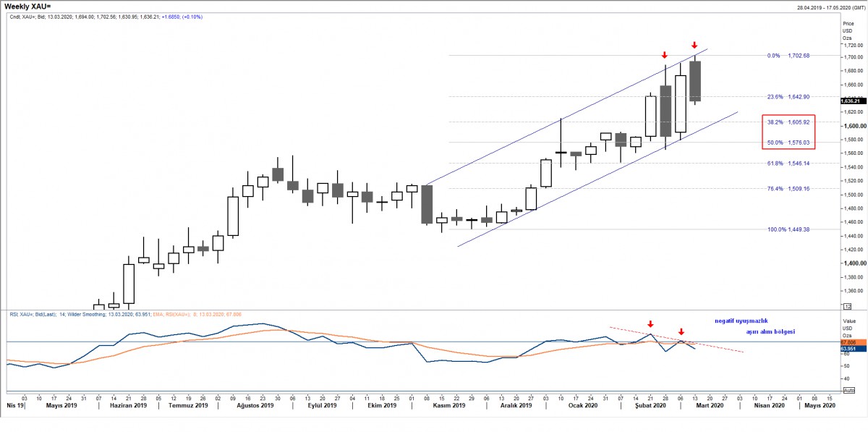Click the 'aşırı alım bölgesi' annotation text

click(x=770, y=331)
